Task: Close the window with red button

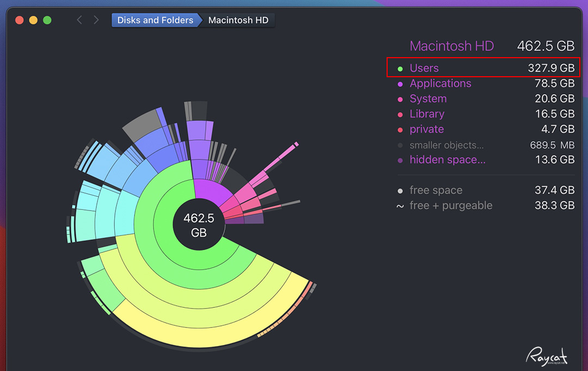Action: pyautogui.click(x=20, y=20)
